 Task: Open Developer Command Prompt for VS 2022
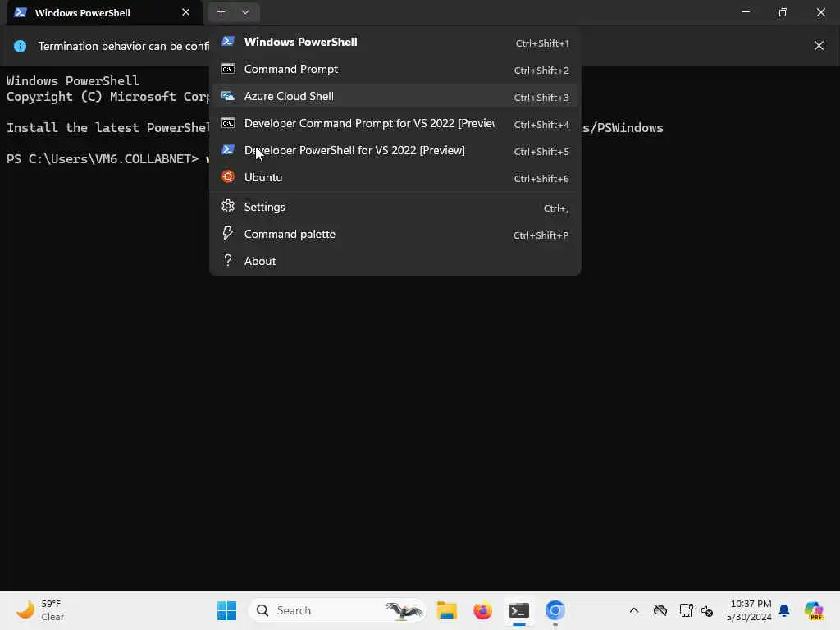pos(395,124)
